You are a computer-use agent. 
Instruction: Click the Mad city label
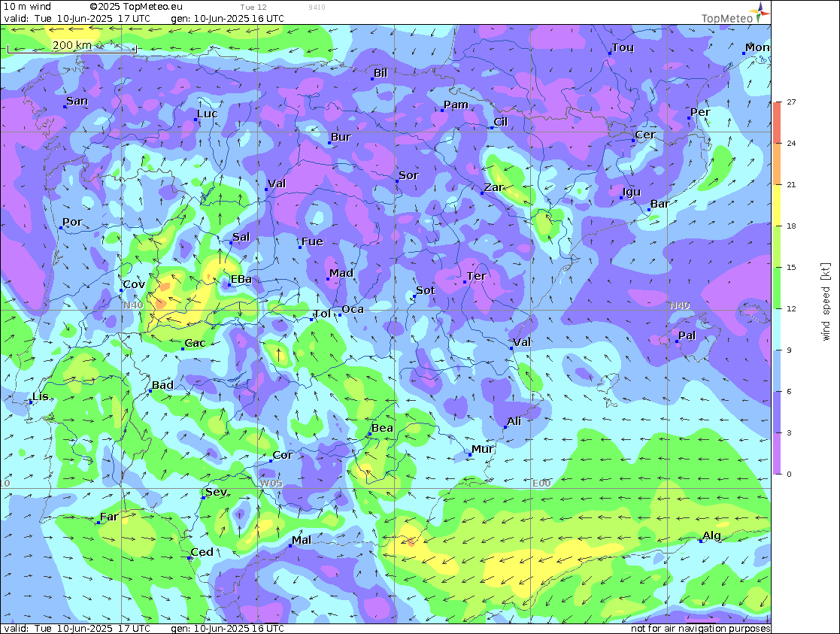click(x=341, y=273)
